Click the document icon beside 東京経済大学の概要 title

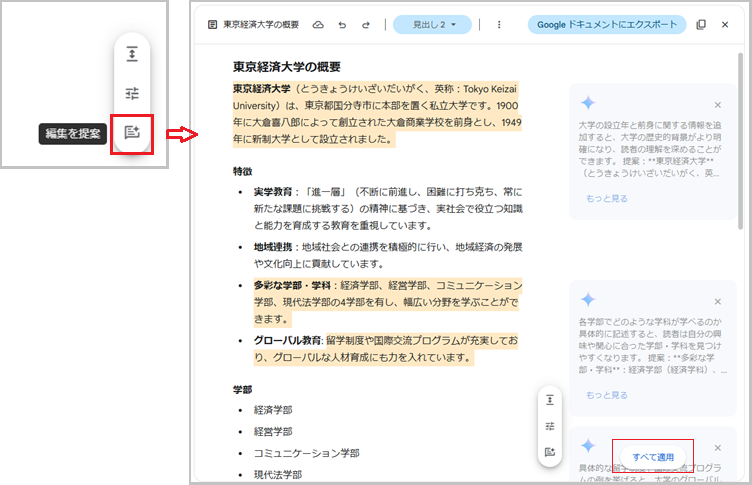pos(212,24)
